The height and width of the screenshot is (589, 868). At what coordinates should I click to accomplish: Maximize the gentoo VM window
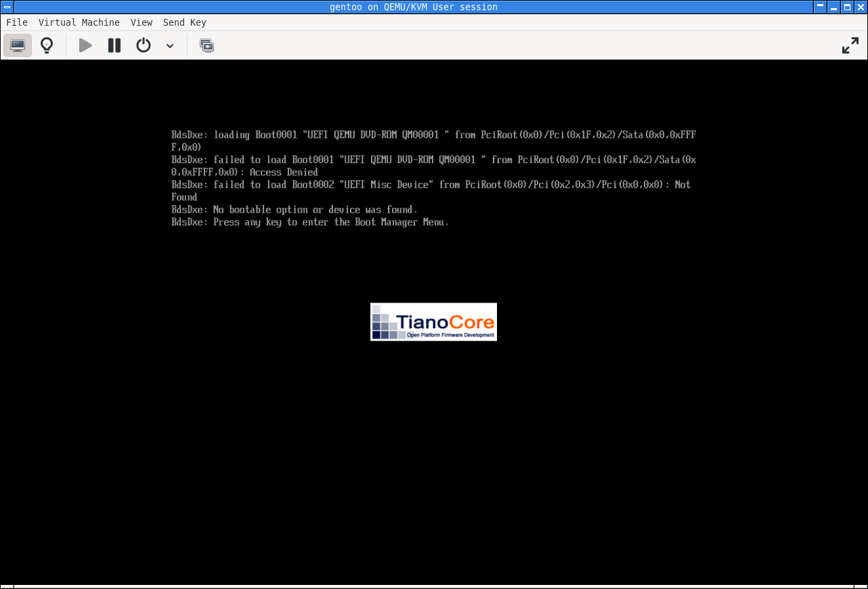[846, 7]
